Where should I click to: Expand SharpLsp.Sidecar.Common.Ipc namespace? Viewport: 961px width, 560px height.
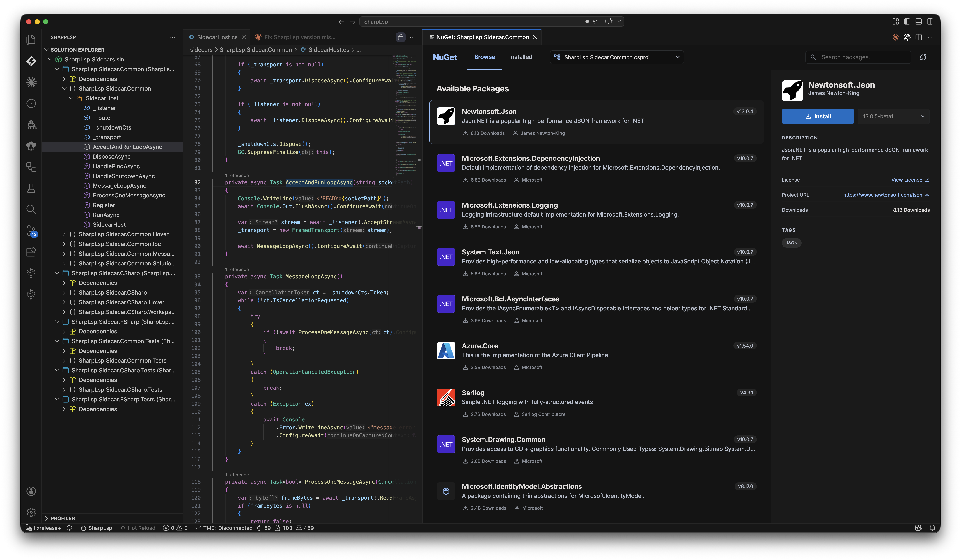click(64, 244)
